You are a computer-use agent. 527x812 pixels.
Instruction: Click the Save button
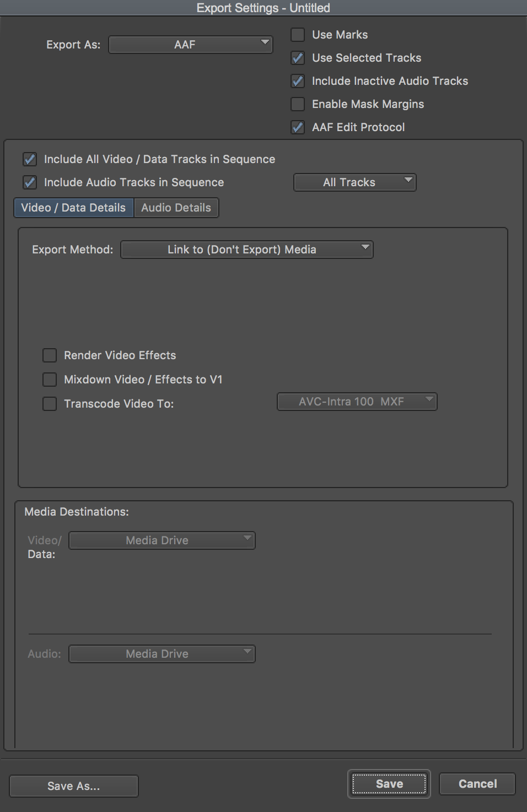[x=389, y=784]
